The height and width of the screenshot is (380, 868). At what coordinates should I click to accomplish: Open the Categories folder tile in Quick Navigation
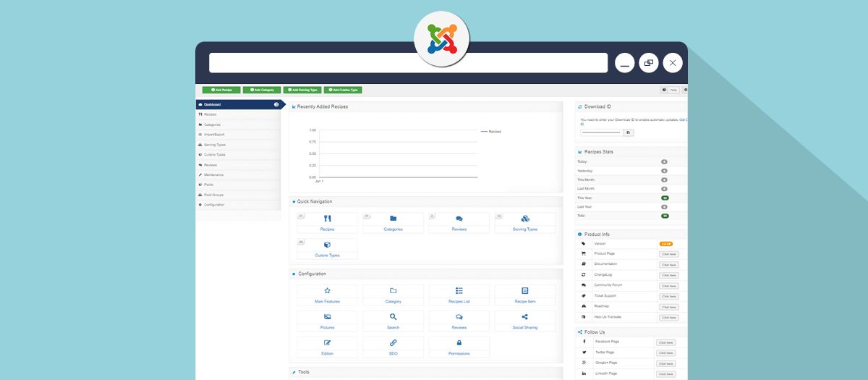393,222
